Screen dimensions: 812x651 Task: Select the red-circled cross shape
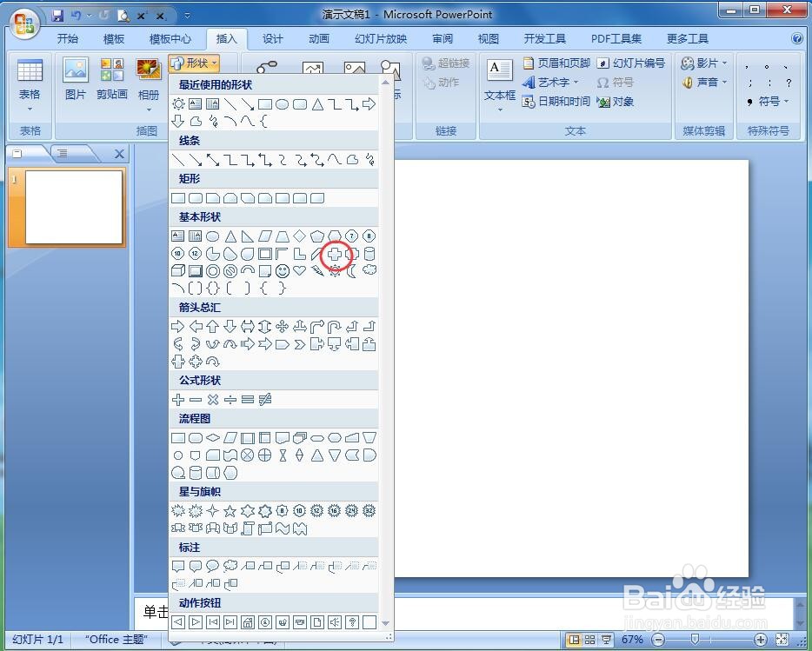[x=335, y=254]
